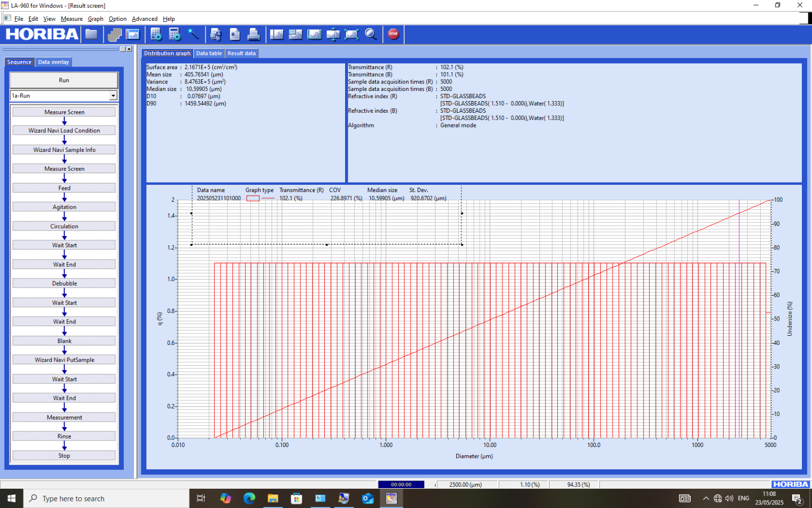Open the 1a-Run sequence dropdown
Screen dimensions: 812x508
[x=114, y=96]
